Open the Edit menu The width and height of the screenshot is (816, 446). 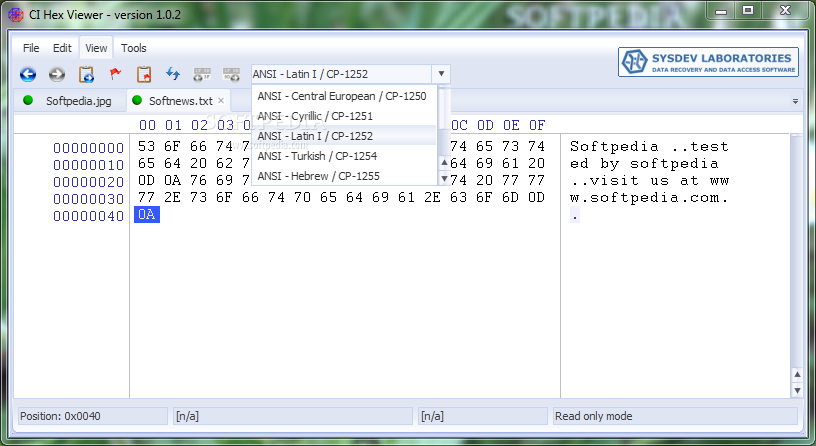point(62,48)
